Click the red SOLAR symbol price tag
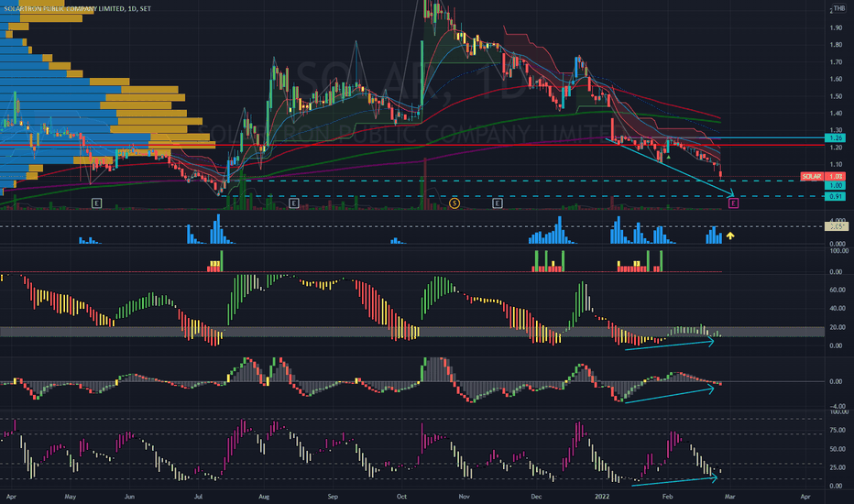854x504 pixels. (x=811, y=177)
